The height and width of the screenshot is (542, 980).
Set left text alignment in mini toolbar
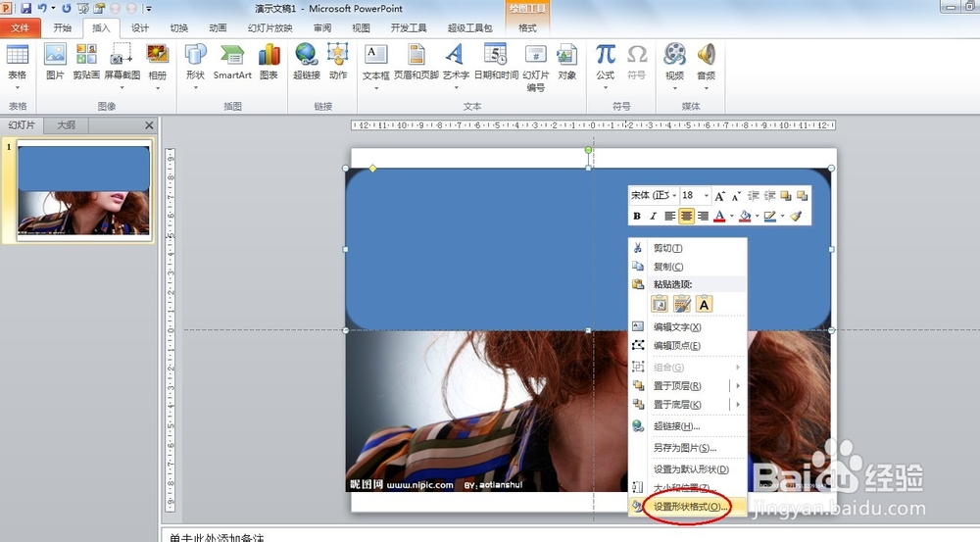(669, 217)
